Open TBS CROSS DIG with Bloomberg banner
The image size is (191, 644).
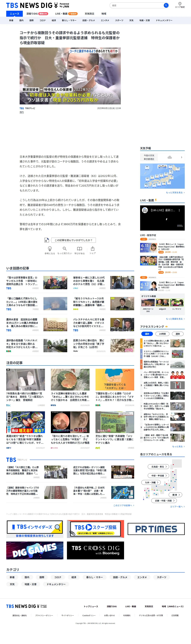(95, 550)
